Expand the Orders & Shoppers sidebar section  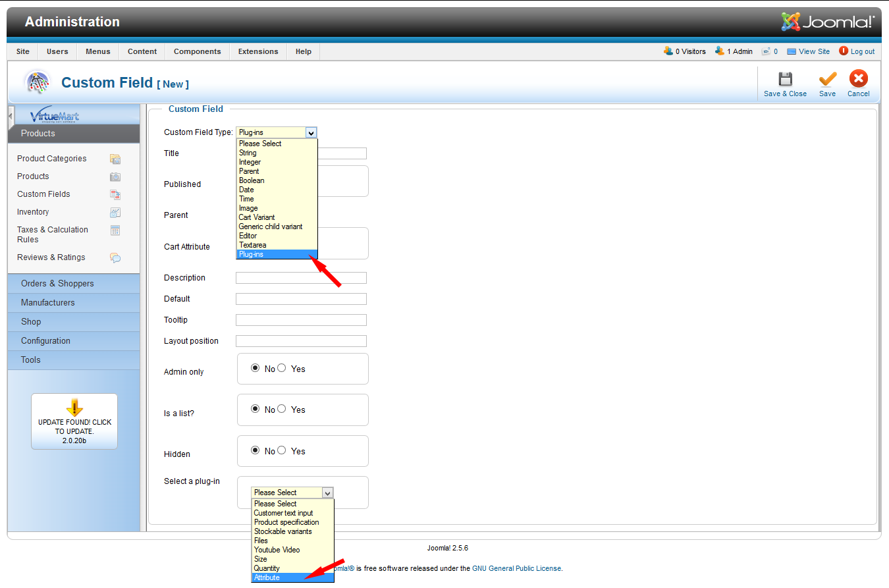click(57, 283)
